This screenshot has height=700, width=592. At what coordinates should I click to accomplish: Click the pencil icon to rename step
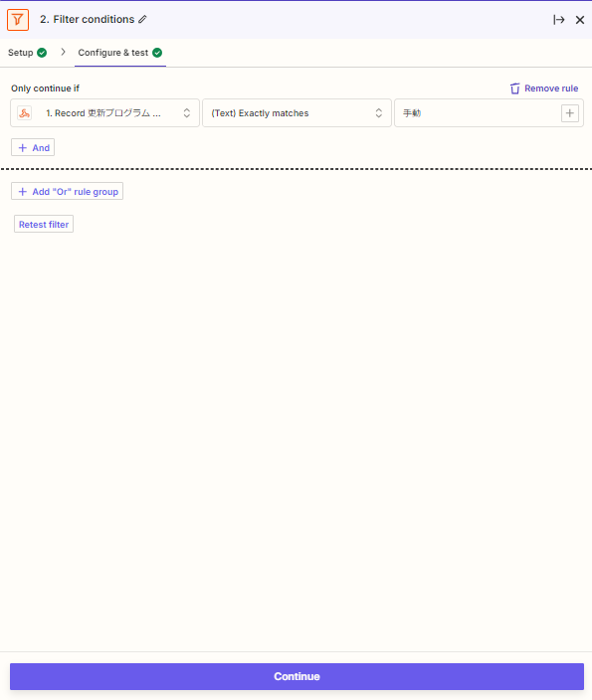[x=142, y=19]
